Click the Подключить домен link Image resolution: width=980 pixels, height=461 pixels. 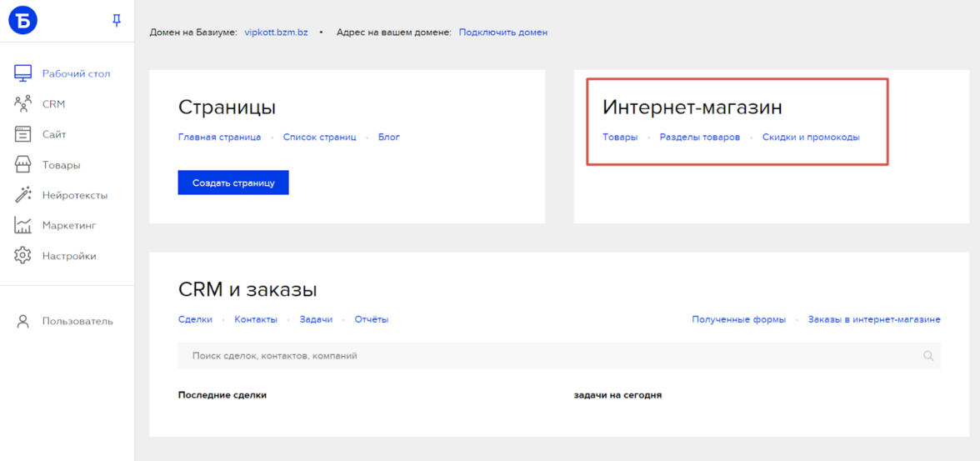[x=502, y=33]
